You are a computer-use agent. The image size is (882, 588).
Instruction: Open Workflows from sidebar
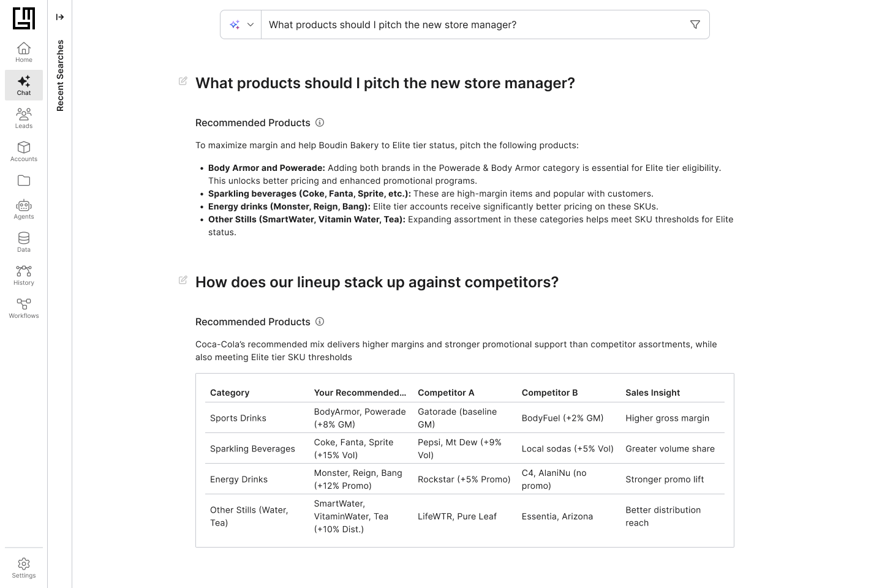(24, 308)
